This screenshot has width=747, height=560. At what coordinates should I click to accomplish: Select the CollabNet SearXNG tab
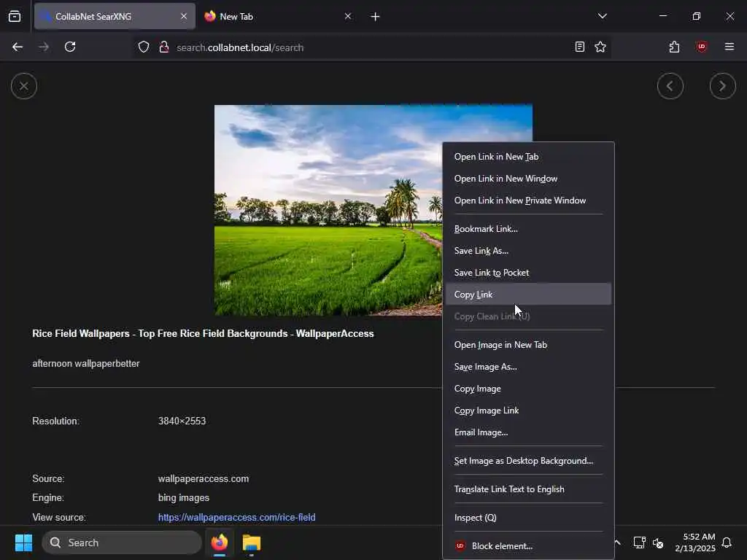(x=115, y=17)
